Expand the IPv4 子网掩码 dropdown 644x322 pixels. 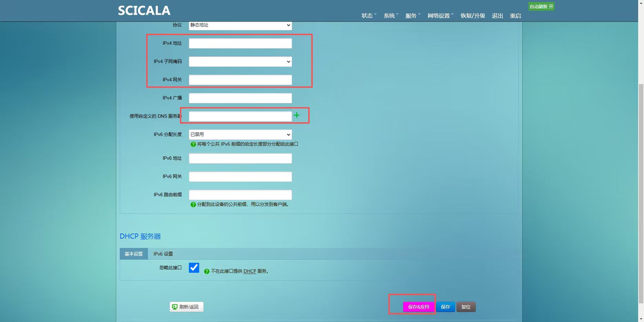click(x=240, y=62)
